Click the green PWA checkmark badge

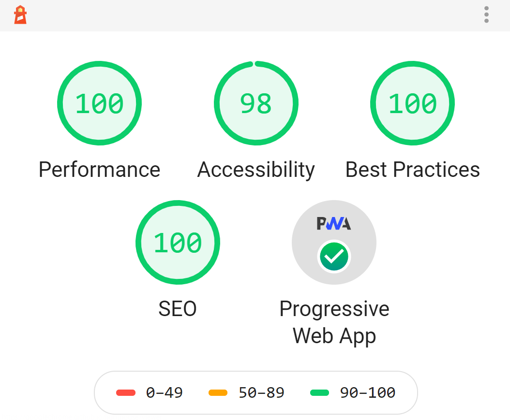tap(334, 256)
